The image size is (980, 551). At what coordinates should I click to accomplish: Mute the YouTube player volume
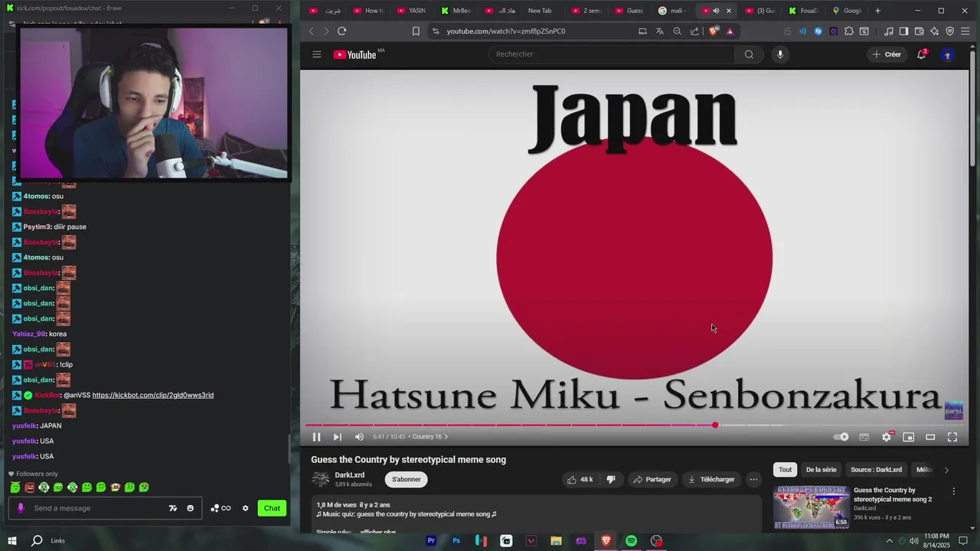[359, 437]
